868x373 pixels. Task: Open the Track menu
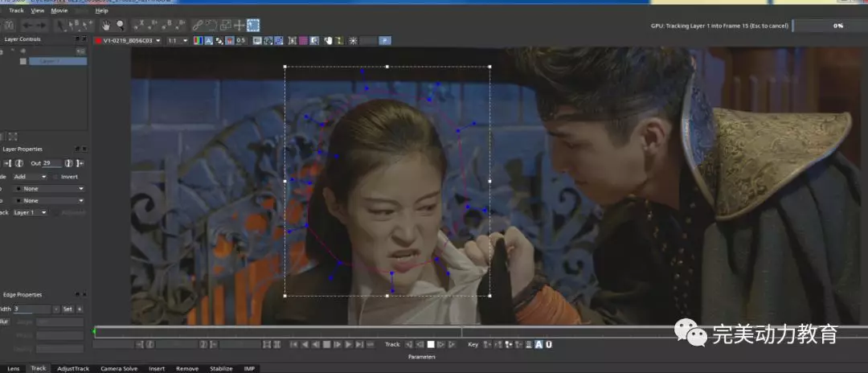[17, 10]
